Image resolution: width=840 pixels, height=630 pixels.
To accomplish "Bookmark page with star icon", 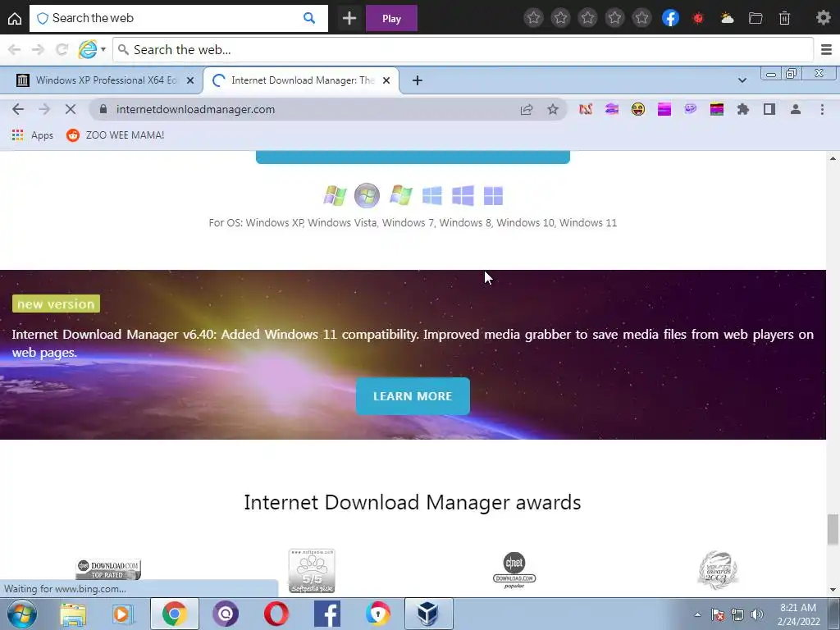I will tap(553, 109).
